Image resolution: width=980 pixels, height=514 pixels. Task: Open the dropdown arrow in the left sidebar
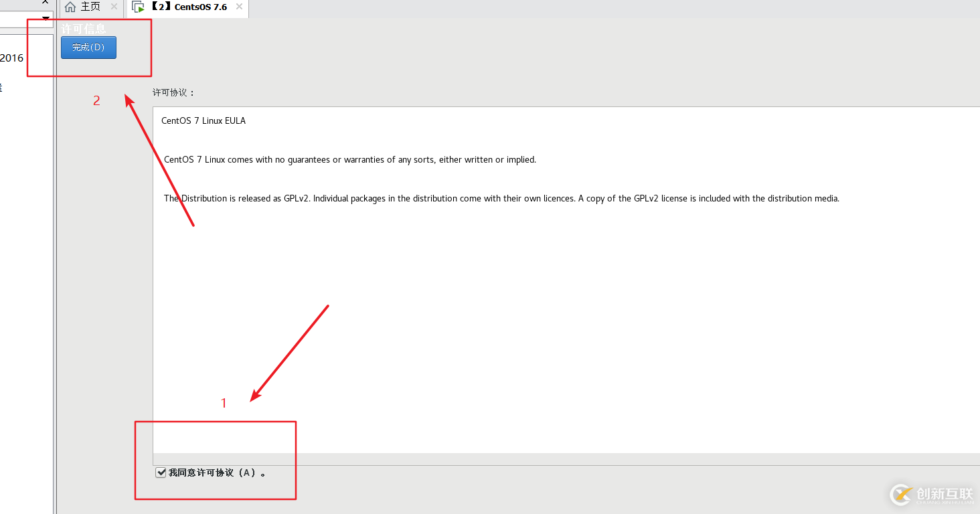click(46, 17)
